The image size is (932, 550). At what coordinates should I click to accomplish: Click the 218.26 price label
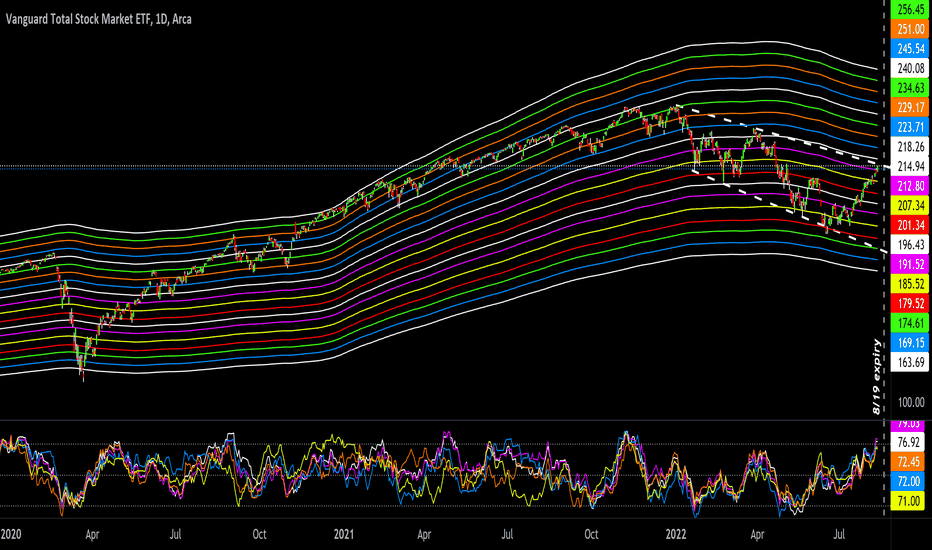[911, 147]
